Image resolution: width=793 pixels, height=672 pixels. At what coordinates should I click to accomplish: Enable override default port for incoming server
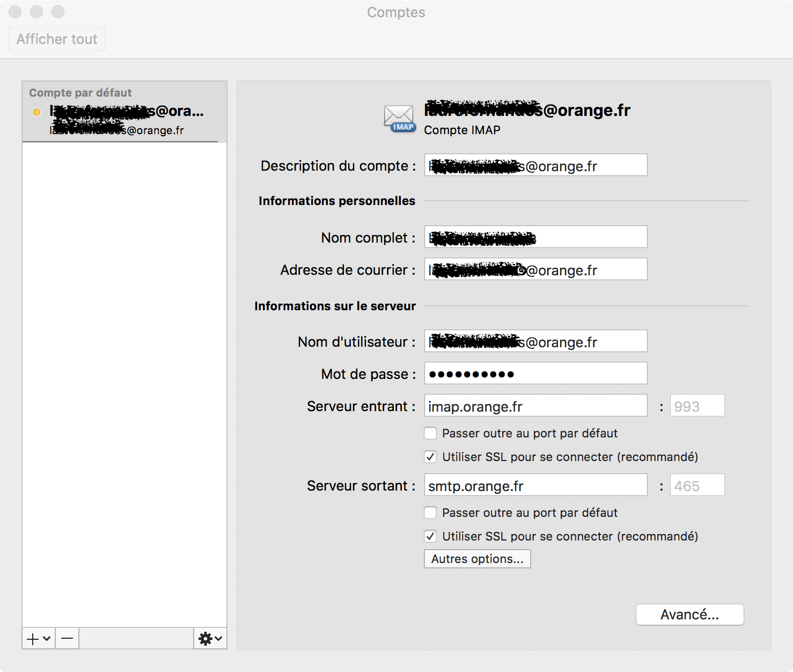click(x=430, y=433)
